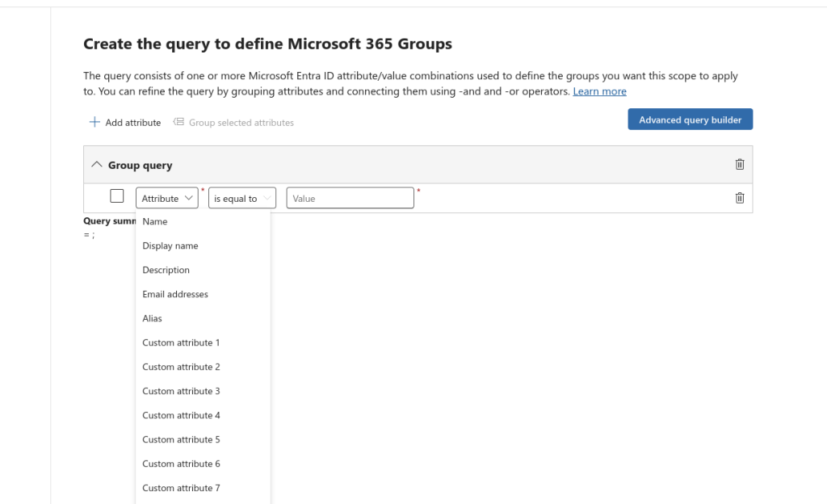Click the Add attribute button label
Screen dimensions: 827x504
(133, 123)
